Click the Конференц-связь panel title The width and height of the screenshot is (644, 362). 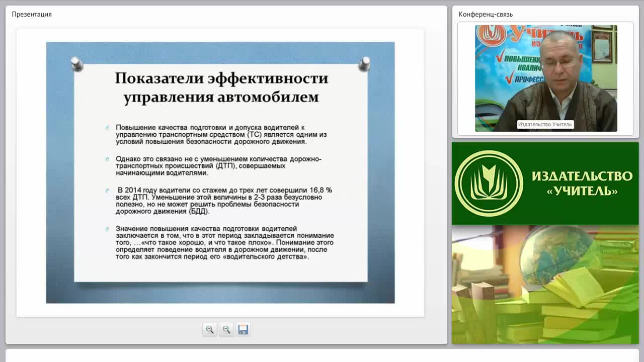tap(486, 14)
